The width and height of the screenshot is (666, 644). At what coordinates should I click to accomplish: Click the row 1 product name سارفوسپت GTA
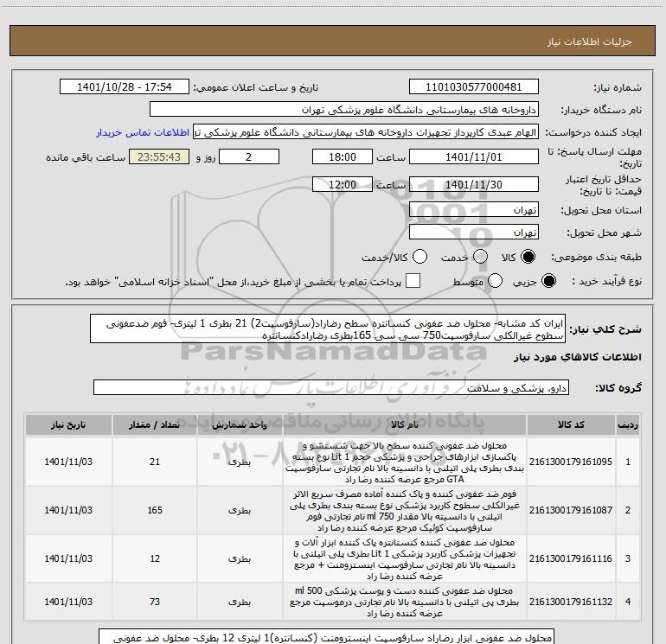[405, 462]
